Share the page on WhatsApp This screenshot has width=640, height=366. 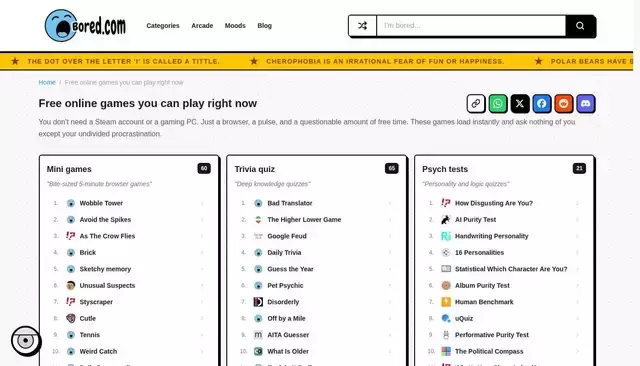coord(498,104)
